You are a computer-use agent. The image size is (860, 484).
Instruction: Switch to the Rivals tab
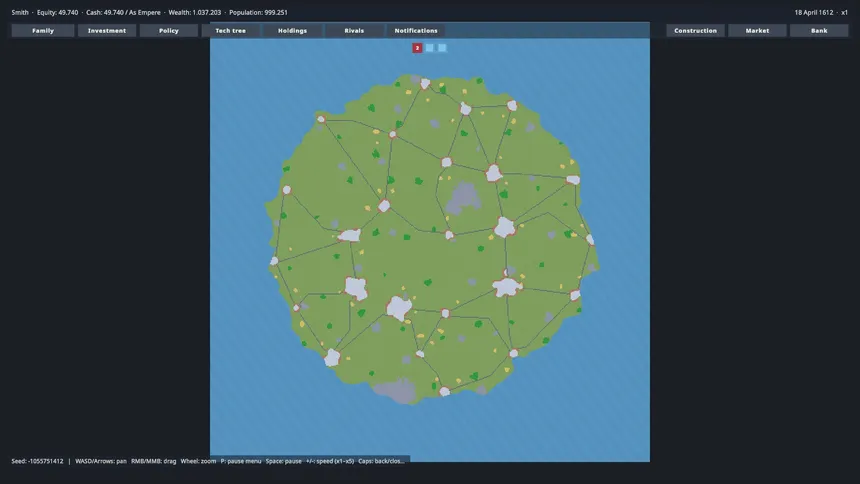(x=354, y=31)
